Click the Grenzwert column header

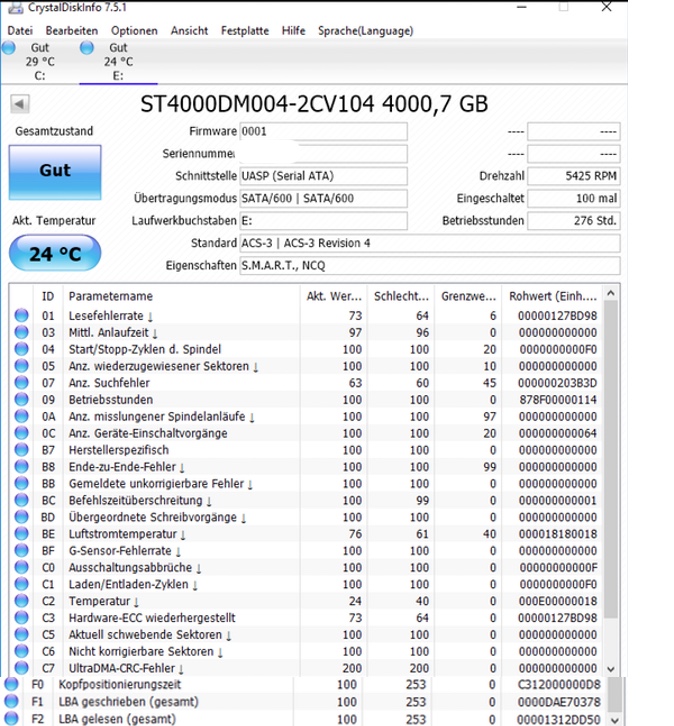(x=468, y=296)
